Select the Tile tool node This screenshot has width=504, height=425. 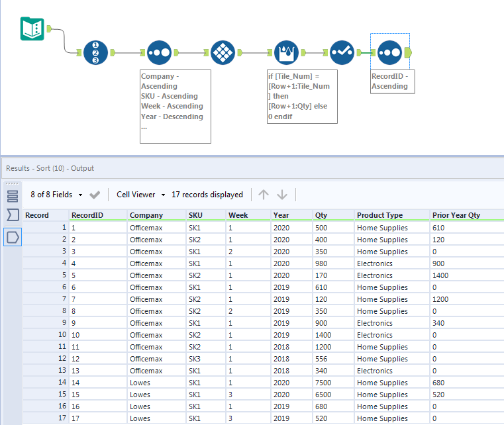pyautogui.click(x=223, y=52)
